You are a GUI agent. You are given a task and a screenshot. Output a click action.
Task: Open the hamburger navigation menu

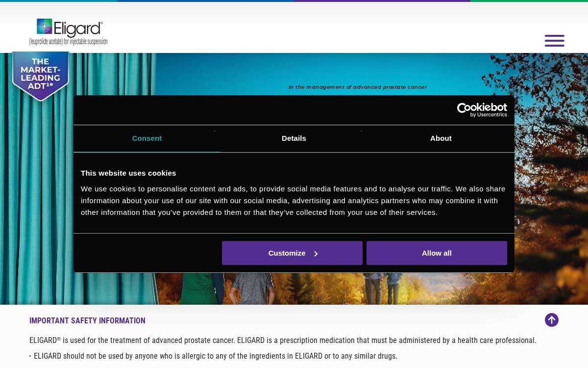554,41
